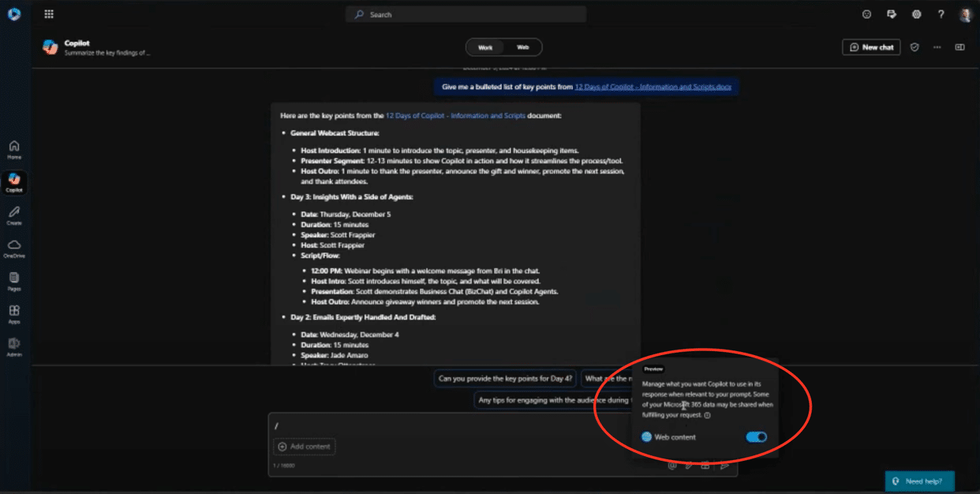Open the Home icon in sidebar
Viewport: 980px width, 494px height.
point(14,149)
